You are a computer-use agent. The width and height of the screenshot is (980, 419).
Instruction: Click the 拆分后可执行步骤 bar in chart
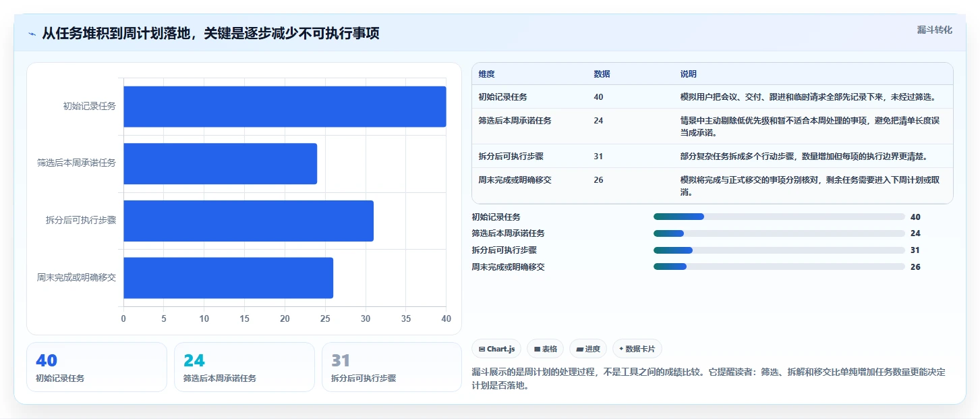click(x=248, y=221)
